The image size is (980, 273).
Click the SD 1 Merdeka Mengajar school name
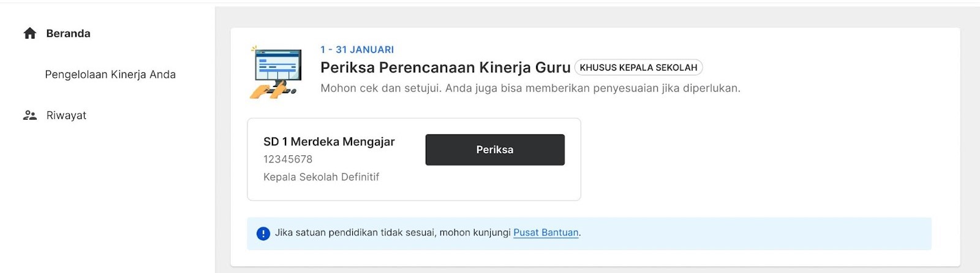[329, 142]
